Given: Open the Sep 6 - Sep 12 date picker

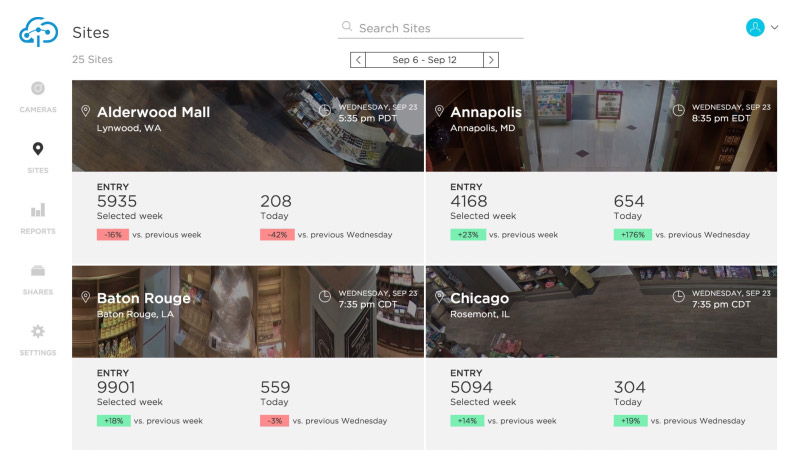Looking at the screenshot, I should click(x=424, y=60).
